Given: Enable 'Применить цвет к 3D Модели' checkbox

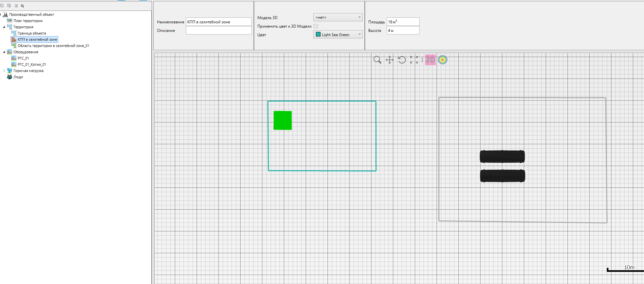Looking at the screenshot, I should [316, 26].
